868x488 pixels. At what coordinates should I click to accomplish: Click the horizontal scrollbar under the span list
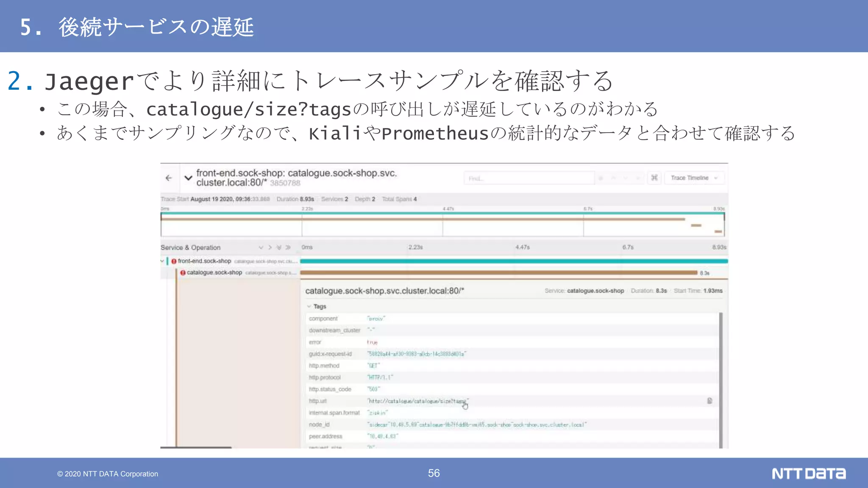coord(196,447)
